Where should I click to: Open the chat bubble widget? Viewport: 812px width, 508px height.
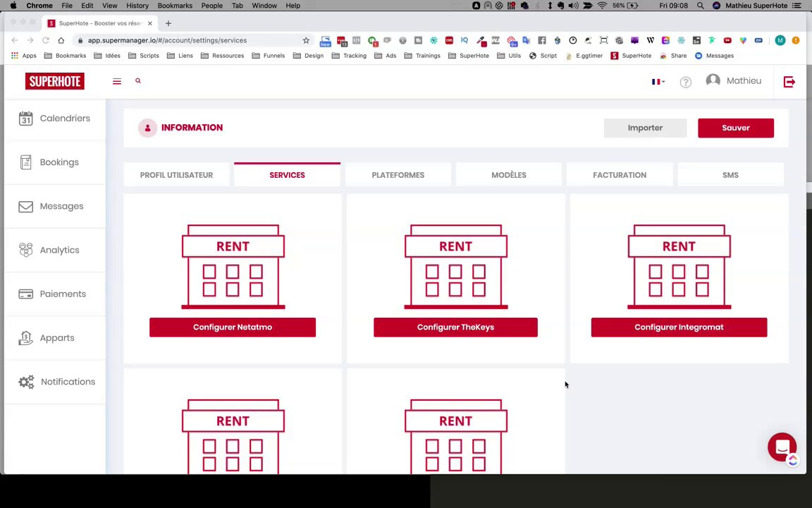pyautogui.click(x=782, y=447)
